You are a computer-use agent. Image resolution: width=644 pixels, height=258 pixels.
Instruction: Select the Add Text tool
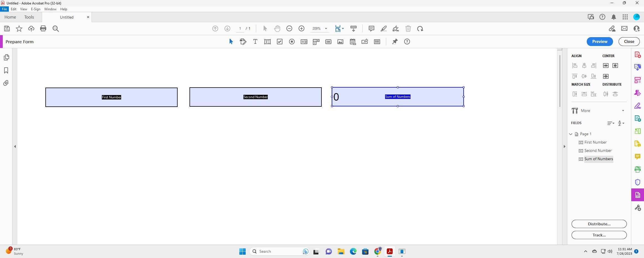pos(255,42)
